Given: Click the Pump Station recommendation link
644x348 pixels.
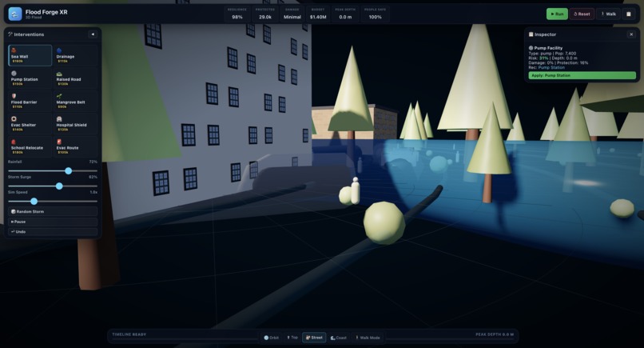Looking at the screenshot, I should (x=551, y=67).
